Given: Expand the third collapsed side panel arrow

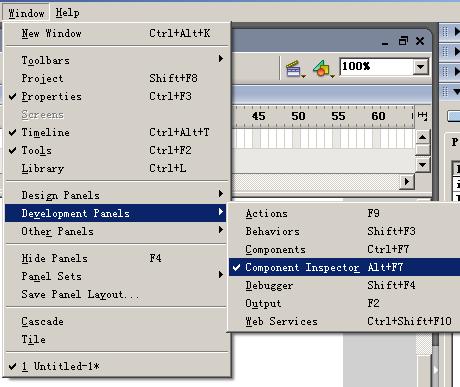Looking at the screenshot, I should tap(457, 71).
